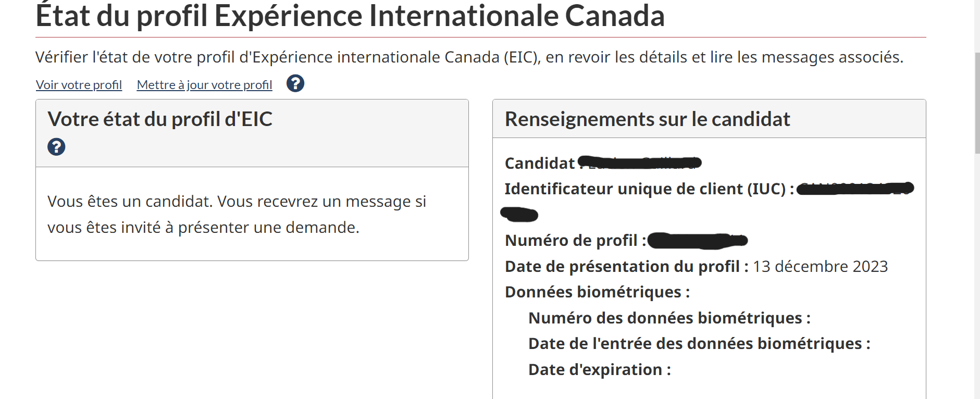Select the 'Renseignements sur le candidat' header
Viewport: 980px width, 399px height.
(x=647, y=119)
